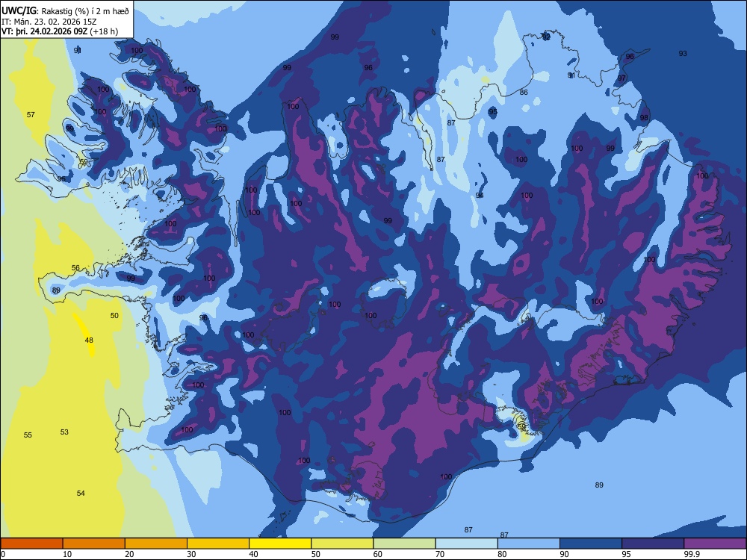Click the init time "IT: Mán. 23. 02. 2026 15Z"
This screenshot has height=560, width=747.
[49, 22]
